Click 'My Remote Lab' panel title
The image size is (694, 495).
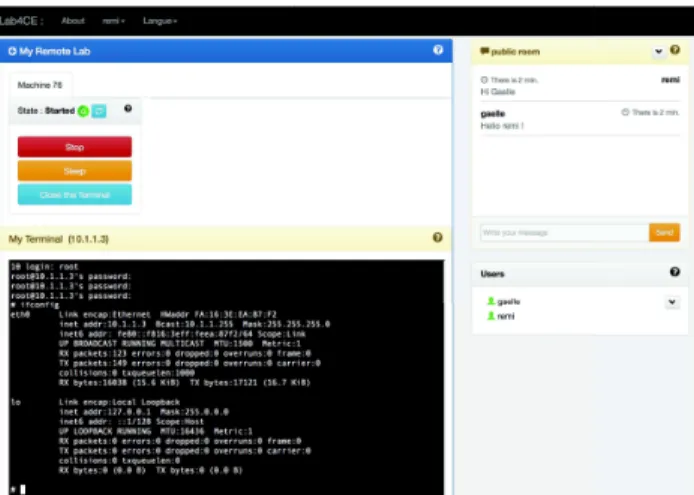(x=54, y=51)
